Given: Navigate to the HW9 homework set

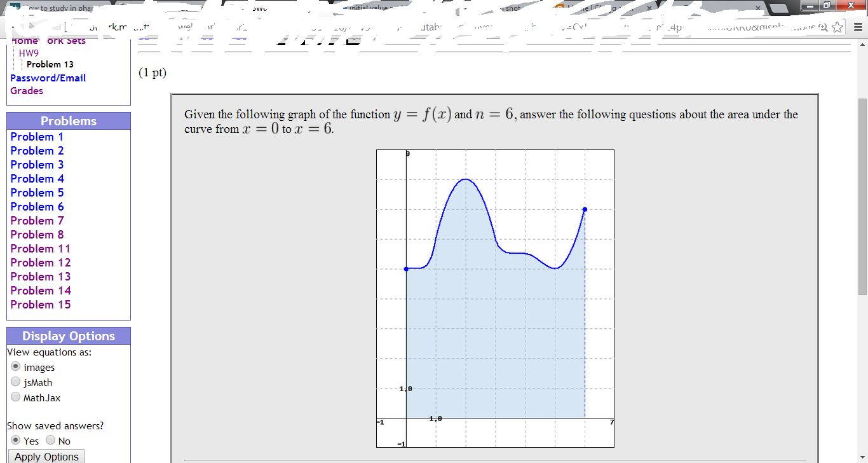Looking at the screenshot, I should (28, 53).
